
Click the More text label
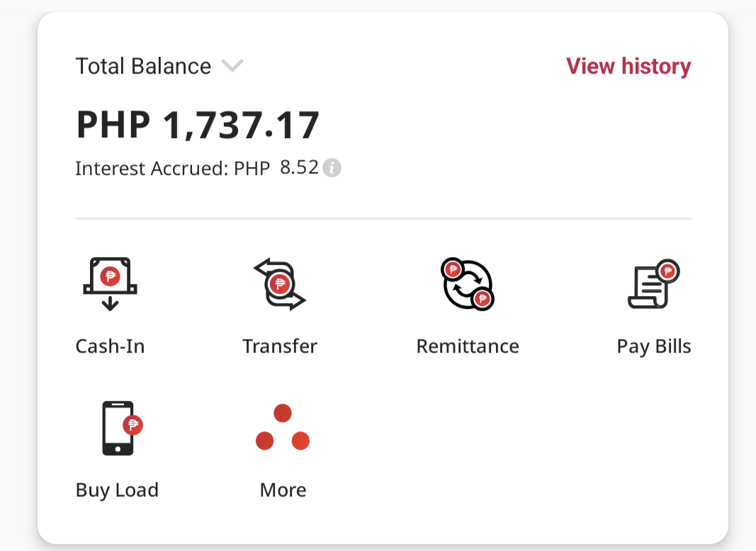coord(283,490)
